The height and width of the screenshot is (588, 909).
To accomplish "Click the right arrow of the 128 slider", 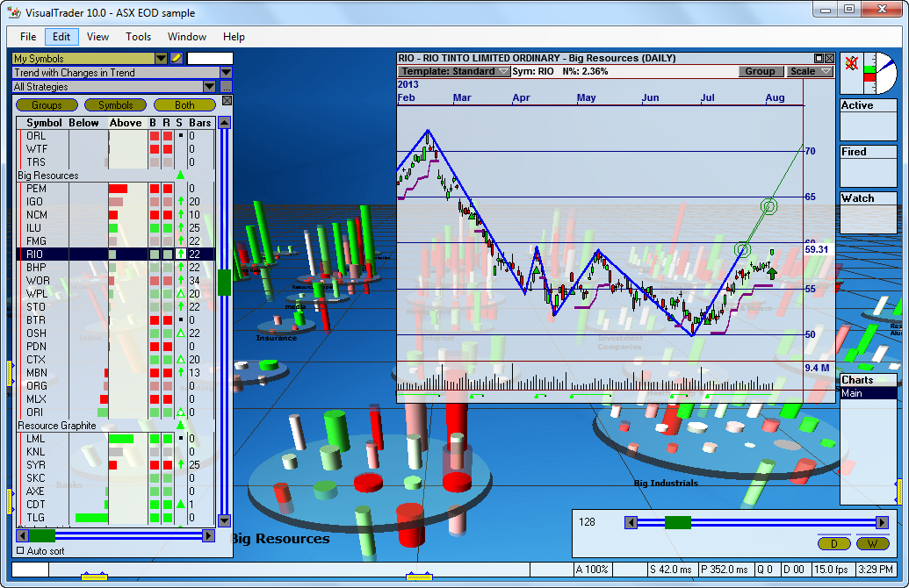I will (x=882, y=522).
